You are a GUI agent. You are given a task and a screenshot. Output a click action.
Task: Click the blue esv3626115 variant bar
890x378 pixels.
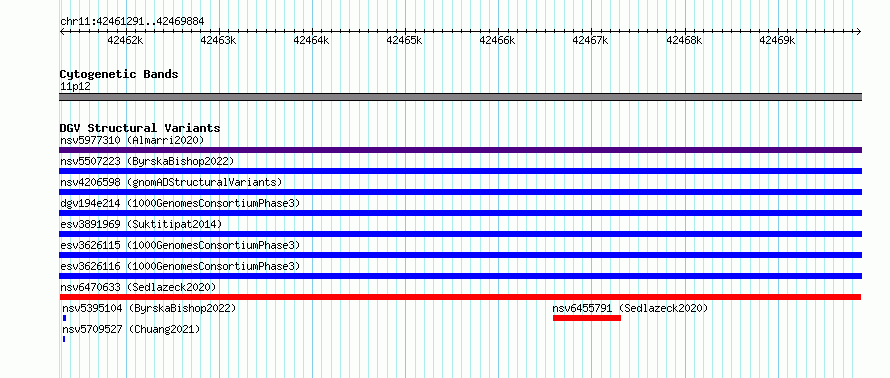tap(460, 255)
